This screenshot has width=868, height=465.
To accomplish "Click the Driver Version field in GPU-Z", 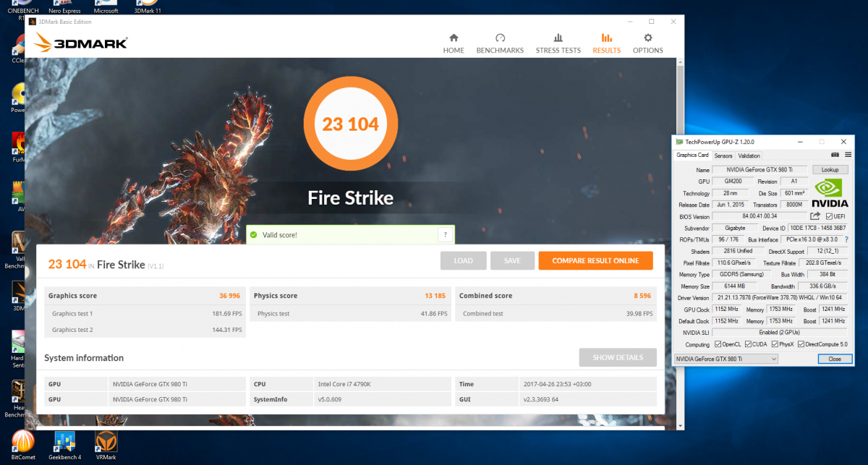I will tap(780, 297).
